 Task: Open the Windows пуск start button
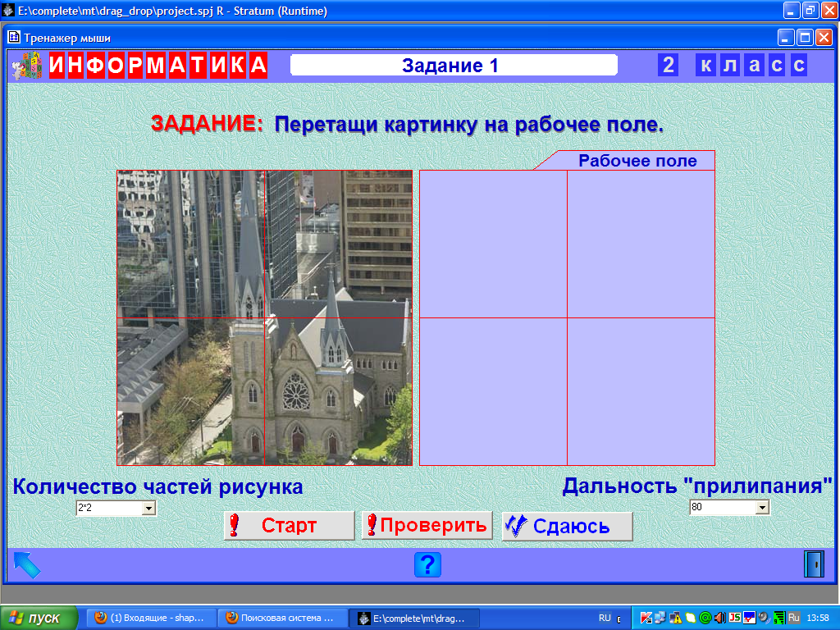click(x=39, y=619)
